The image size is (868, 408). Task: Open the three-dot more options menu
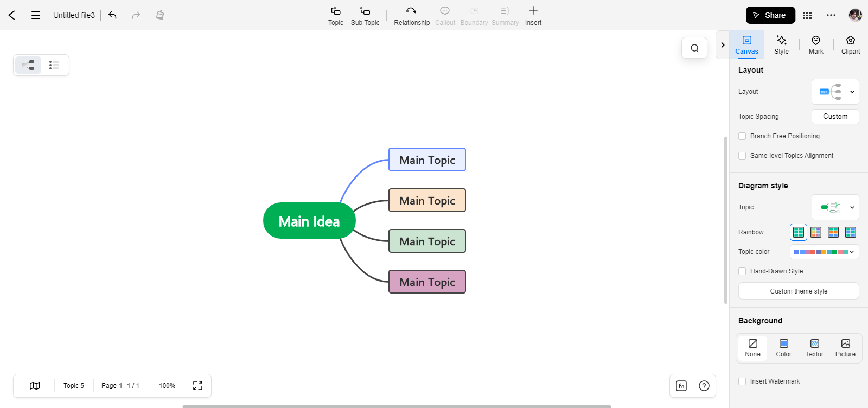(x=831, y=15)
